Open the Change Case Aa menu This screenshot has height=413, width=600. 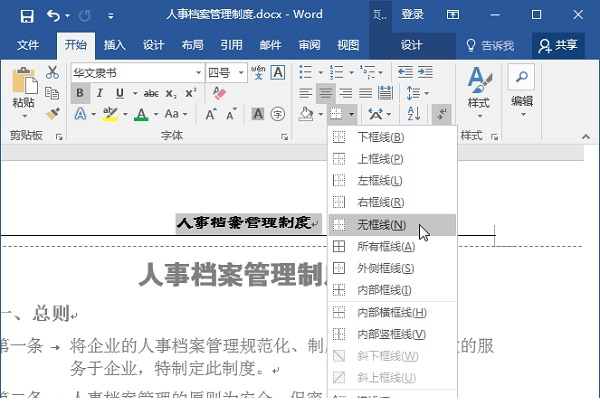click(176, 114)
